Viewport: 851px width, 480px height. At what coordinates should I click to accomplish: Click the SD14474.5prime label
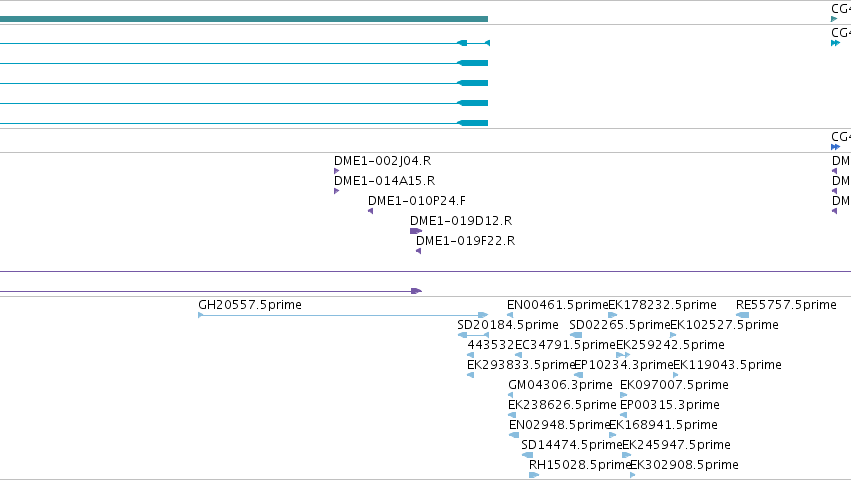[x=571, y=445]
